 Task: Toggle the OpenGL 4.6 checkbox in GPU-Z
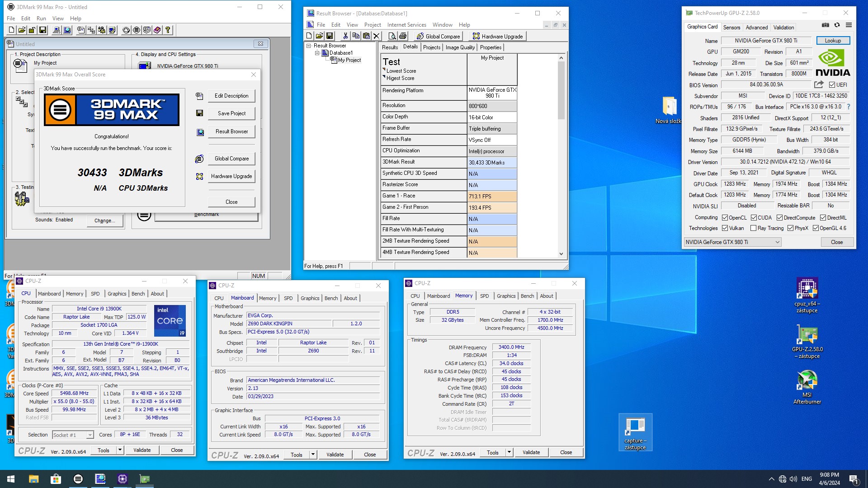[816, 228]
